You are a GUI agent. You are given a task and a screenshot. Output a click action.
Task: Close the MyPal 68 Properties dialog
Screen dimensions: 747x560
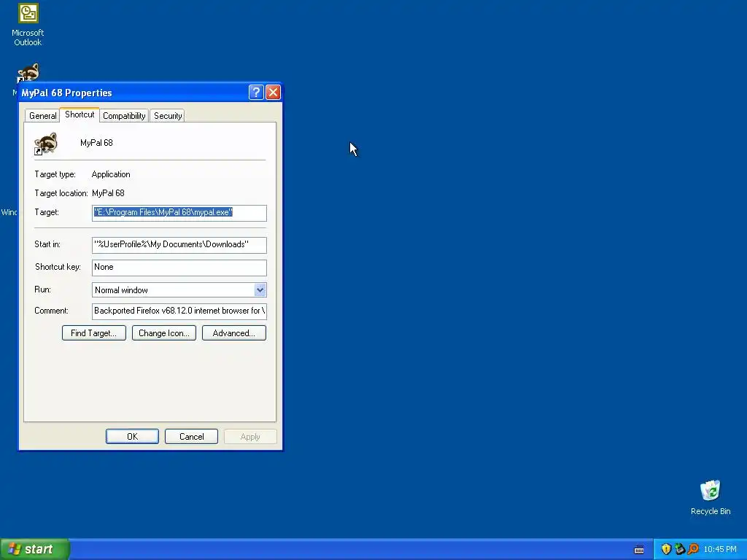tap(273, 92)
